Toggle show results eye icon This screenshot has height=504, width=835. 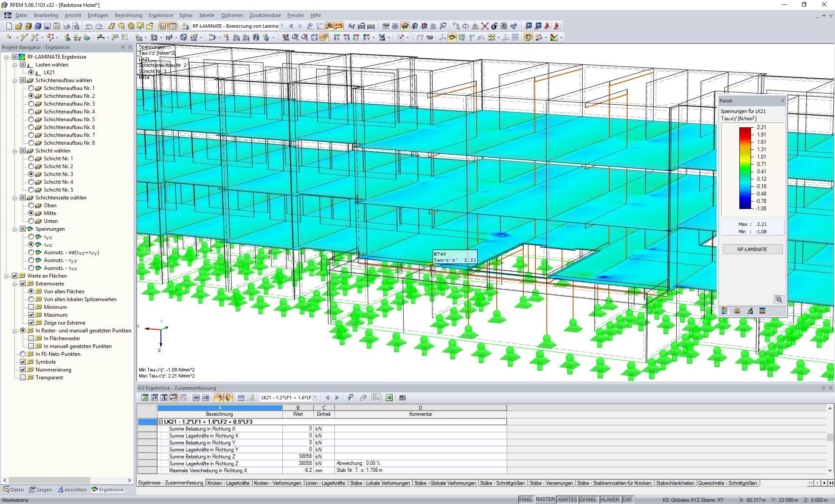329,26
